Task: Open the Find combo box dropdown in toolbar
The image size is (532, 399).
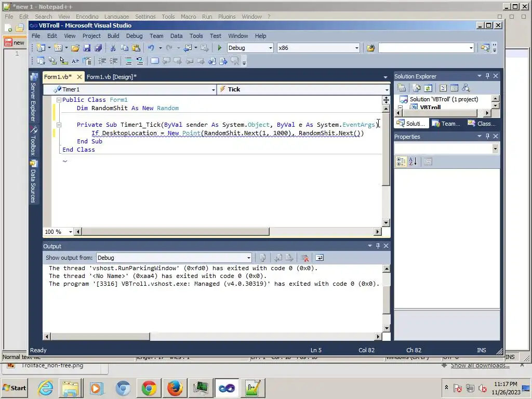Action: (x=471, y=48)
